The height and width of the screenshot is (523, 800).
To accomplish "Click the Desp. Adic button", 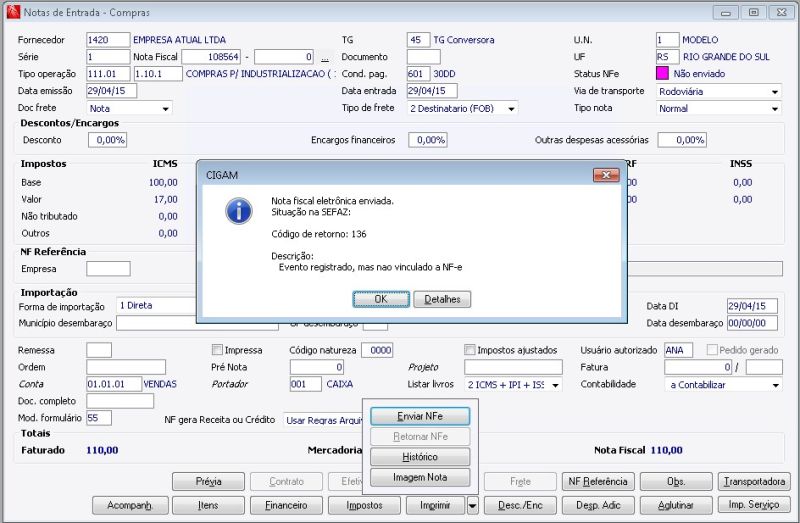I will [598, 506].
